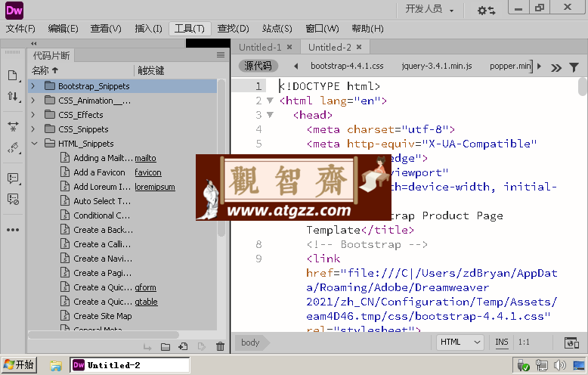Click the 触发键 column header
588x375 pixels.
(x=150, y=70)
